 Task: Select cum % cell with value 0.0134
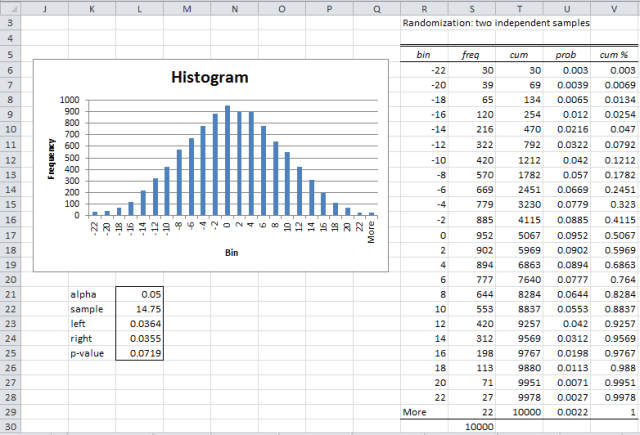tap(614, 100)
